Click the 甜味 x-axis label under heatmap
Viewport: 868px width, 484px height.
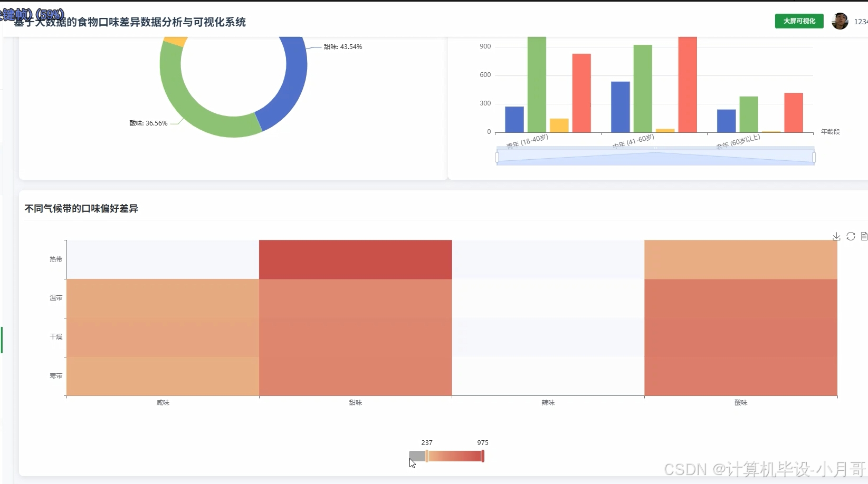point(356,403)
